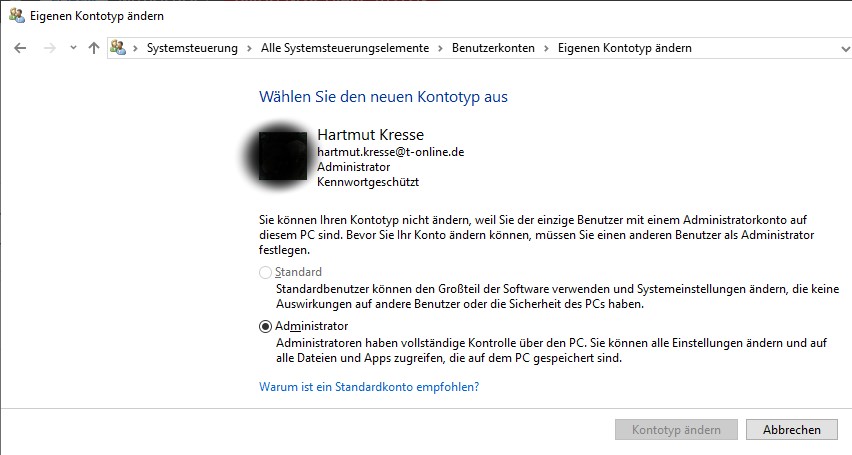The image size is (852, 455).
Task: Expand the address bar history dropdown
Action: (x=845, y=49)
